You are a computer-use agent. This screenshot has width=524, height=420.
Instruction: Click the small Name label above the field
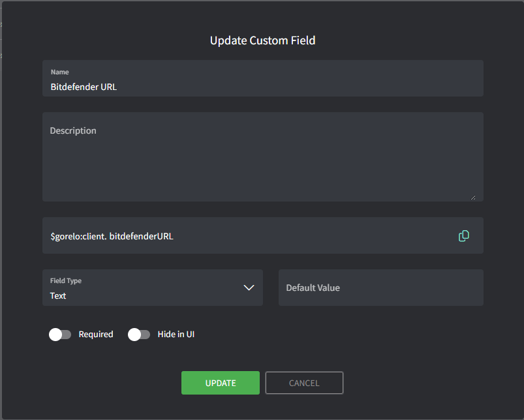tap(59, 72)
